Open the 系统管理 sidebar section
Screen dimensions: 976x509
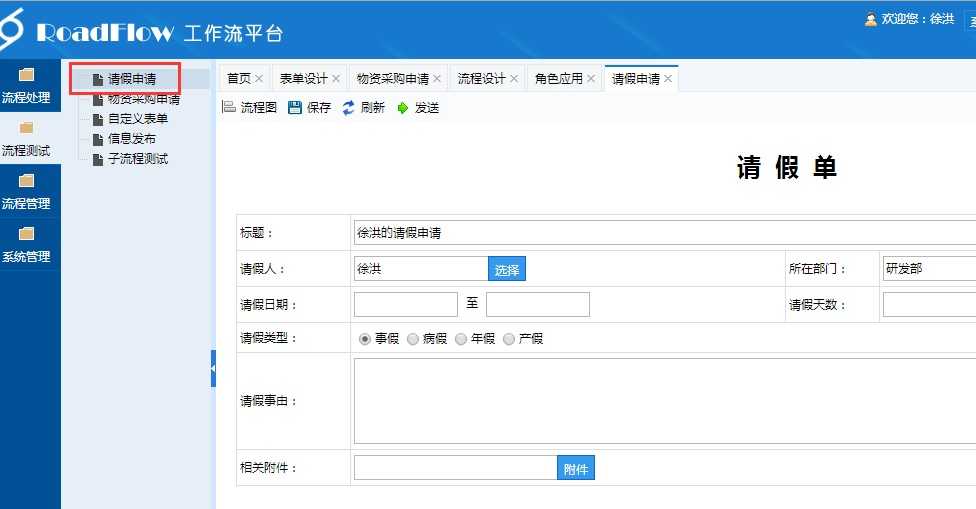(26, 244)
